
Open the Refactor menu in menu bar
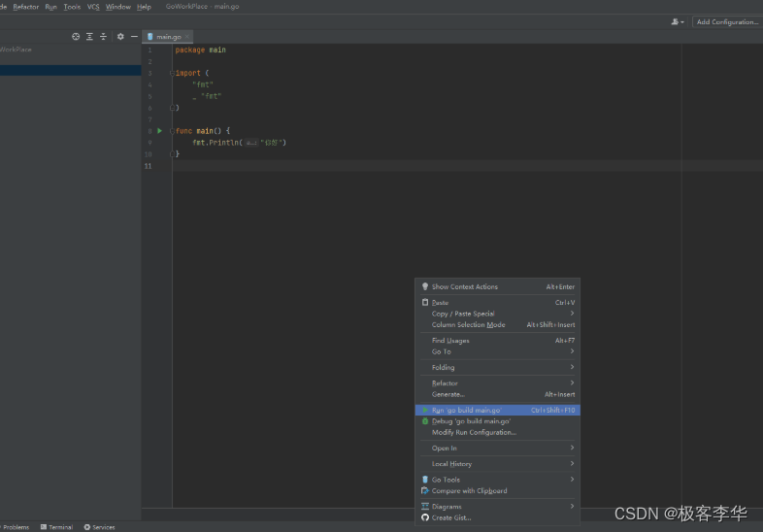26,7
